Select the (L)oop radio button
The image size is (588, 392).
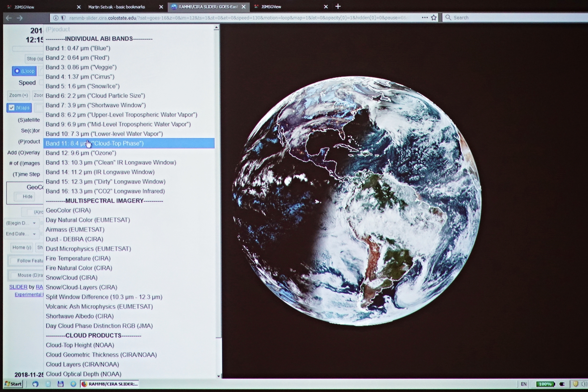coord(17,71)
